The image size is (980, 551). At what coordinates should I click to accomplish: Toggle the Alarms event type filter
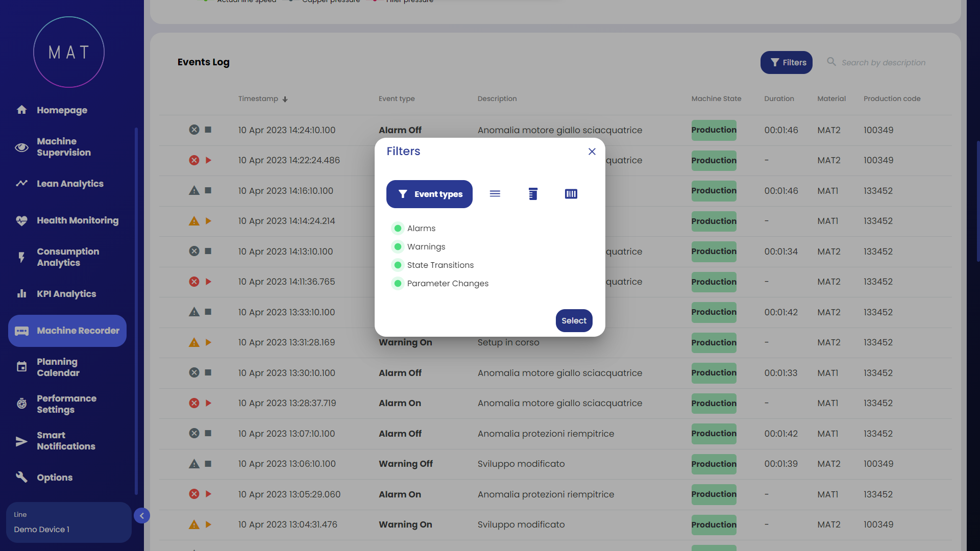[x=398, y=228]
